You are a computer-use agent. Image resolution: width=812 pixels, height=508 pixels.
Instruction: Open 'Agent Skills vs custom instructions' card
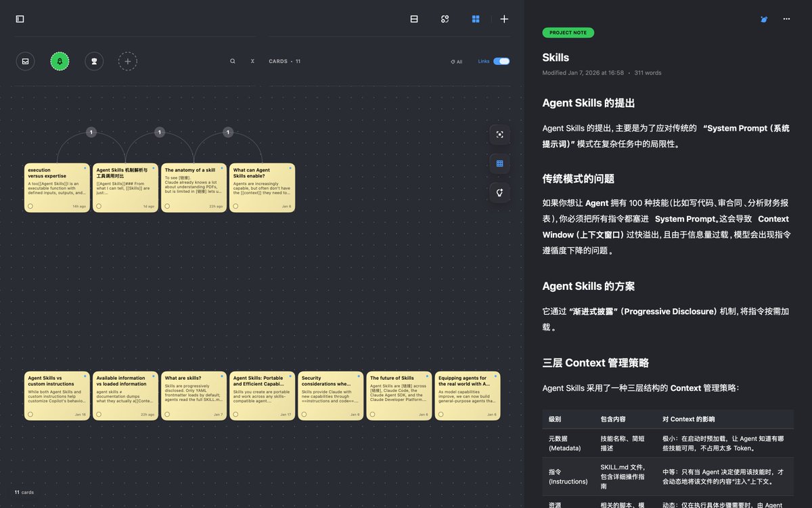(x=57, y=396)
